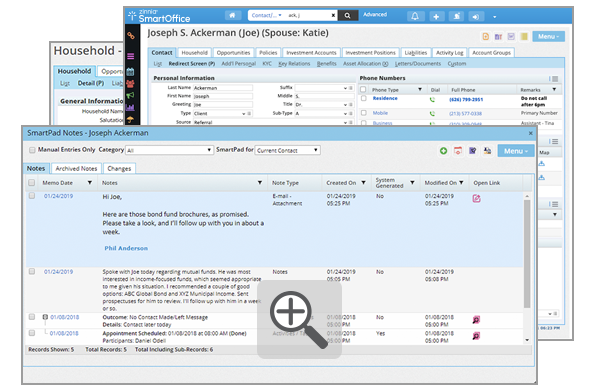Open the Category All dropdown
This screenshot has height=390, width=600.
[169, 150]
